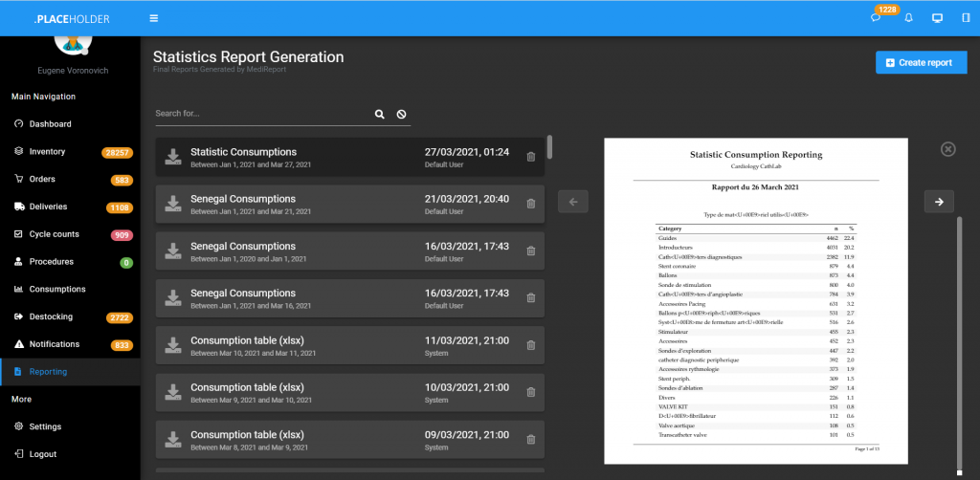
Task: Click the magnifier search icon
Action: click(379, 114)
